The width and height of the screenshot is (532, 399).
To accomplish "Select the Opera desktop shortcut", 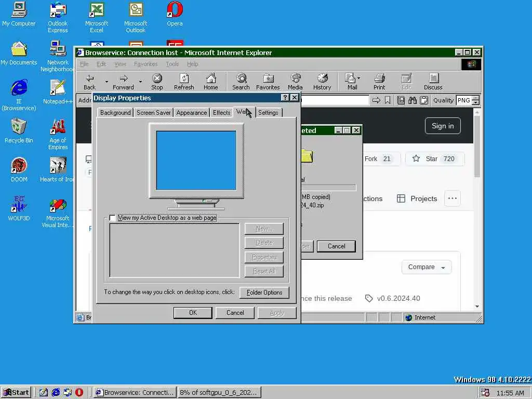I will tap(175, 14).
